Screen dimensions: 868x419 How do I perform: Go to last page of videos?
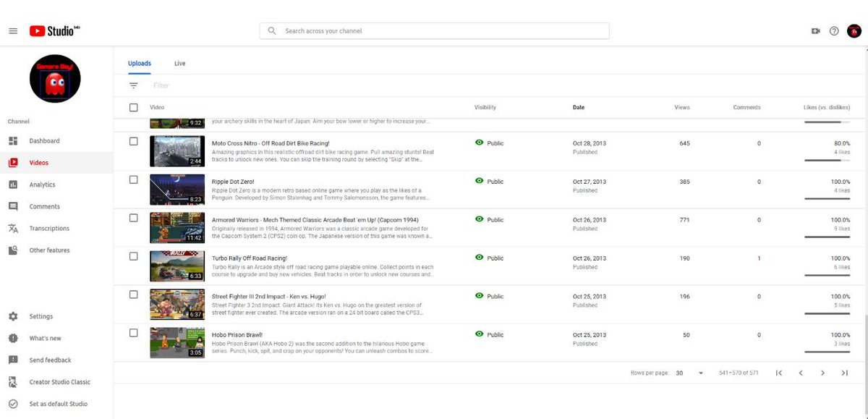tap(844, 373)
